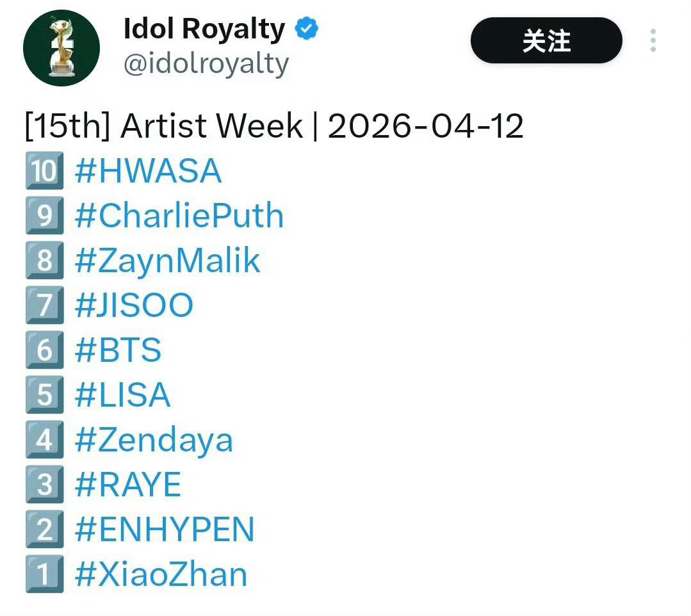Image resolution: width=691 pixels, height=616 pixels.
Task: Click the rank 5 badge icon
Action: click(44, 394)
